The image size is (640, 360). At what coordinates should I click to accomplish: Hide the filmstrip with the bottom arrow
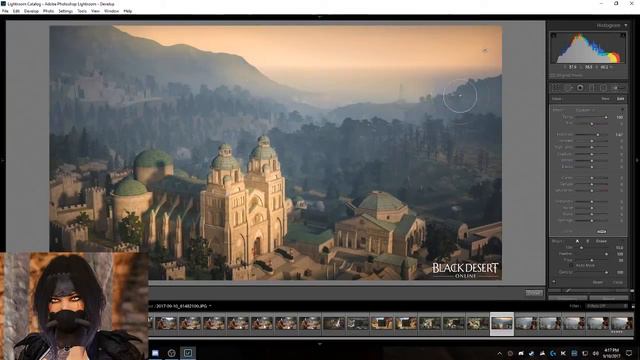click(x=320, y=344)
